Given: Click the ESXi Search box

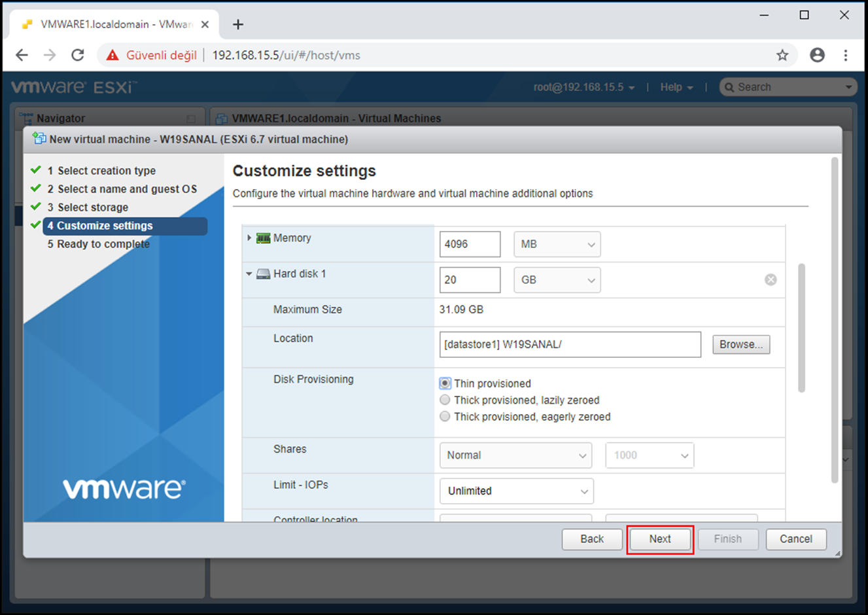Looking at the screenshot, I should pos(788,87).
